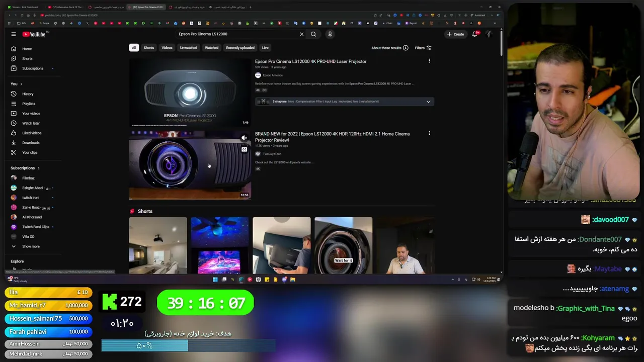Select the Shorts filter chip
Image resolution: width=644 pixels, height=362 pixels.
coord(149,48)
